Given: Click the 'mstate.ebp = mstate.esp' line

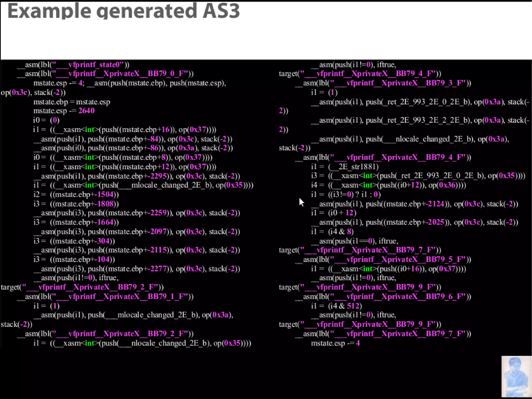Looking at the screenshot, I should tap(72, 102).
